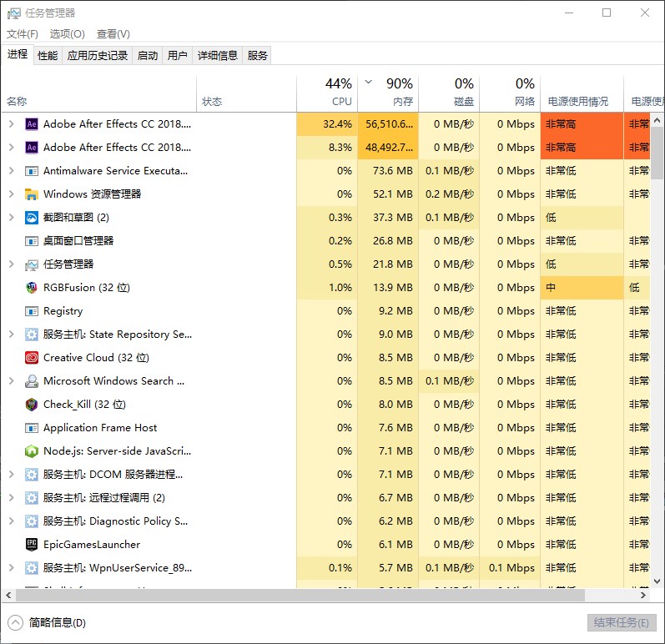The width and height of the screenshot is (665, 644).
Task: Click the DCOM 服务器进程 service gear icon
Action: (32, 475)
